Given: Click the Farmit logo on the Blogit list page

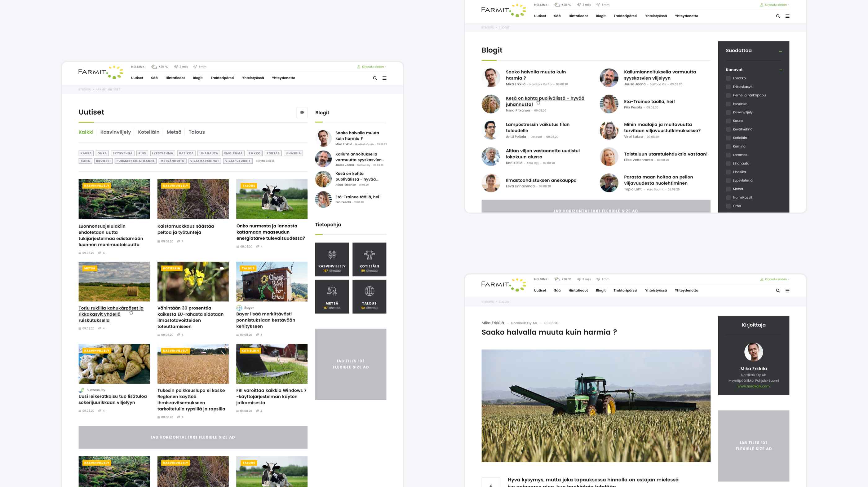Looking at the screenshot, I should coord(504,10).
